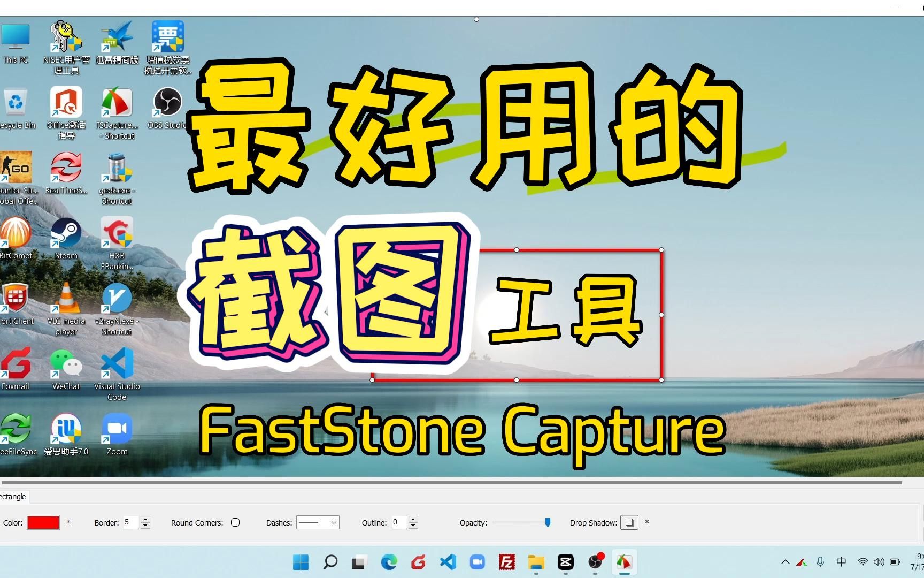Image resolution: width=924 pixels, height=578 pixels.
Task: Increase the Outline value with up arrow
Action: click(413, 519)
